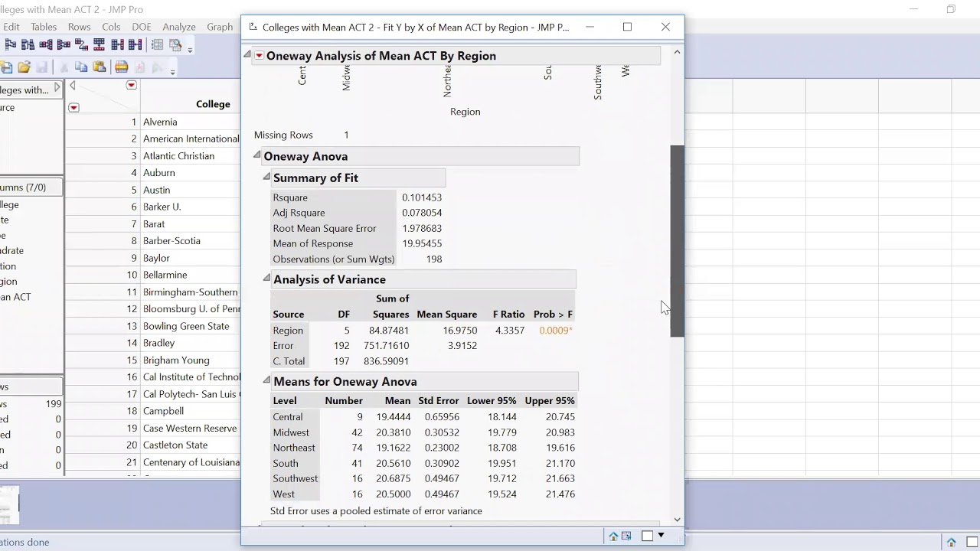Screen dimensions: 980x551
Task: Open the columns red triangle in table corner
Action: coord(132,85)
